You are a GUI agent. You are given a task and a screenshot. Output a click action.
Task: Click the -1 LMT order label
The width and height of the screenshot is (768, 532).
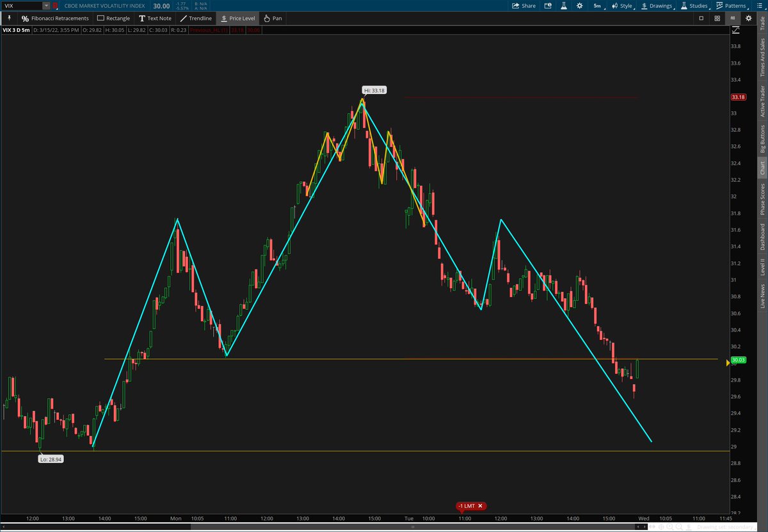pos(467,506)
